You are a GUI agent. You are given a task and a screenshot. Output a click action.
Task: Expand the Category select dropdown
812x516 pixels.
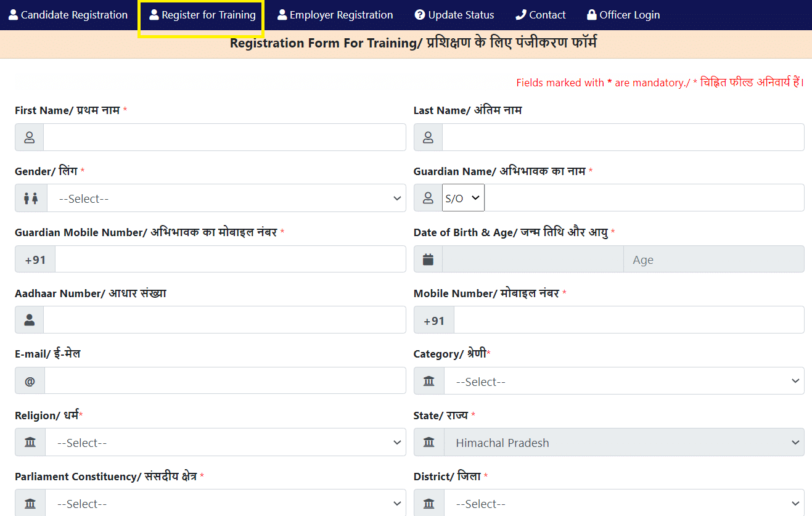623,382
